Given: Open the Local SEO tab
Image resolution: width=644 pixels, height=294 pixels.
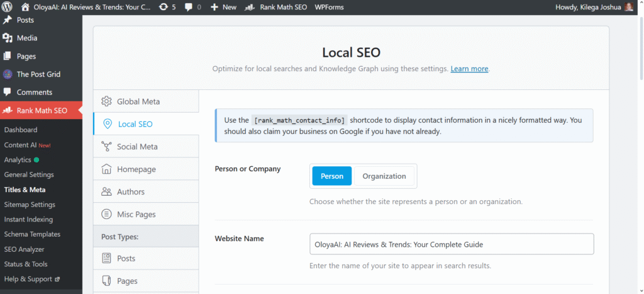Looking at the screenshot, I should [x=146, y=124].
